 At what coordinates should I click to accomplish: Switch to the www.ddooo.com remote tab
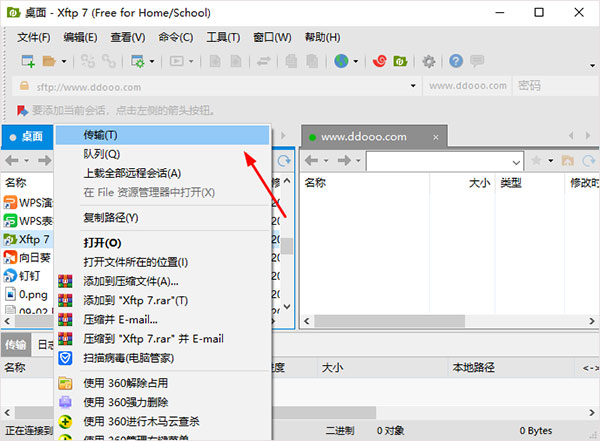coord(374,137)
